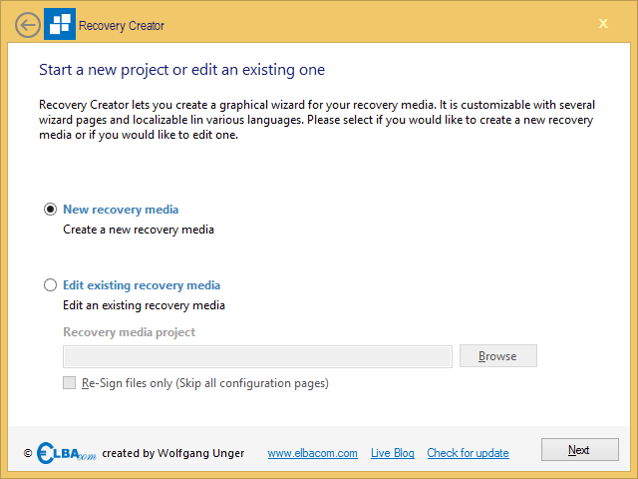Enable Re-Sign files only checkbox
Image resolution: width=638 pixels, height=479 pixels.
point(69,383)
